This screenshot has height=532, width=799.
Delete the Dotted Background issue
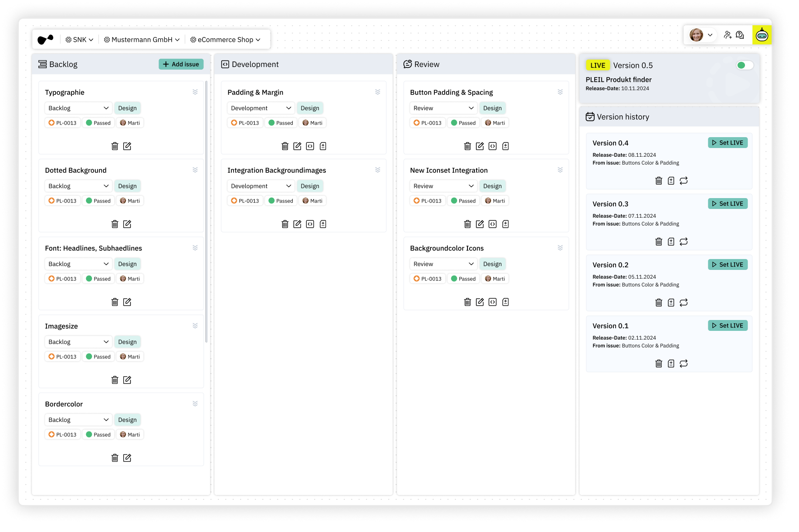115,224
